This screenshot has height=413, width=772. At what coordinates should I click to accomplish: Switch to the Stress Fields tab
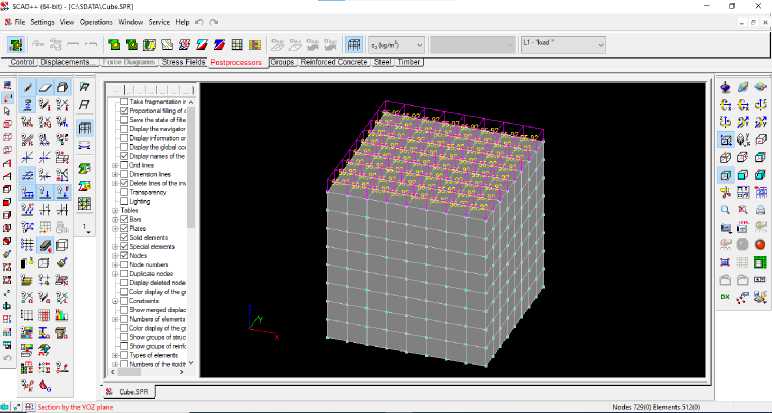183,62
